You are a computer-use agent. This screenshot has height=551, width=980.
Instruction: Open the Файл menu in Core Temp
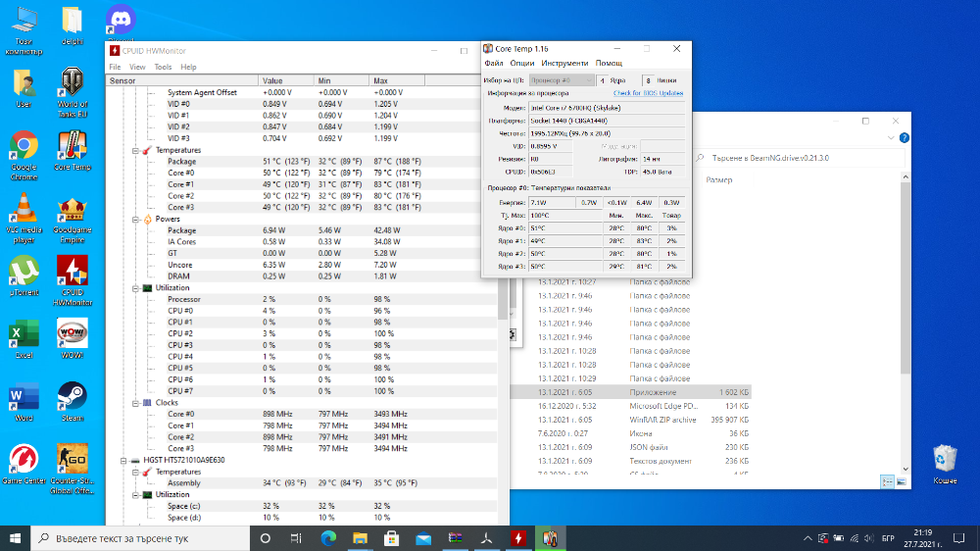[494, 63]
